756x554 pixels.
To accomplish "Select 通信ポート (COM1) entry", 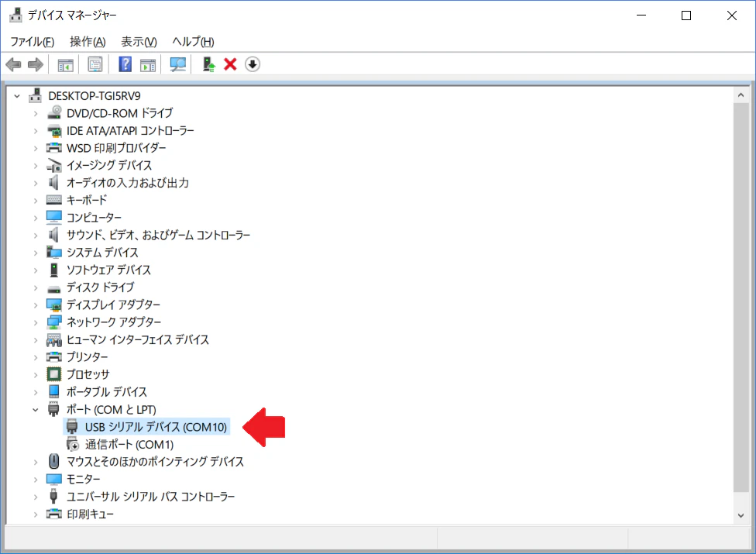I will 129,444.
